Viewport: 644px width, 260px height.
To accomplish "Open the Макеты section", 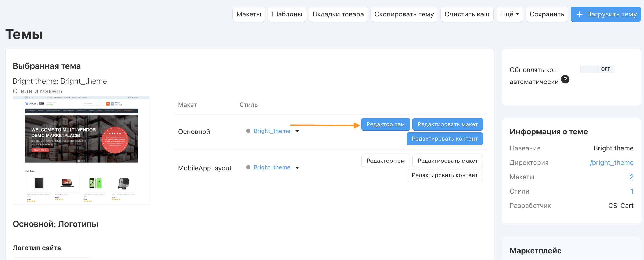I will (x=249, y=14).
